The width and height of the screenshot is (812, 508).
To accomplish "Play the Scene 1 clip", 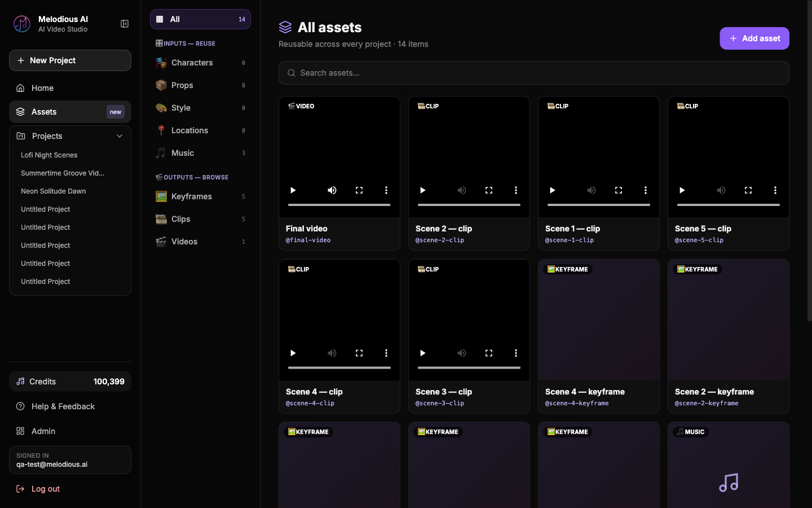I will point(553,190).
